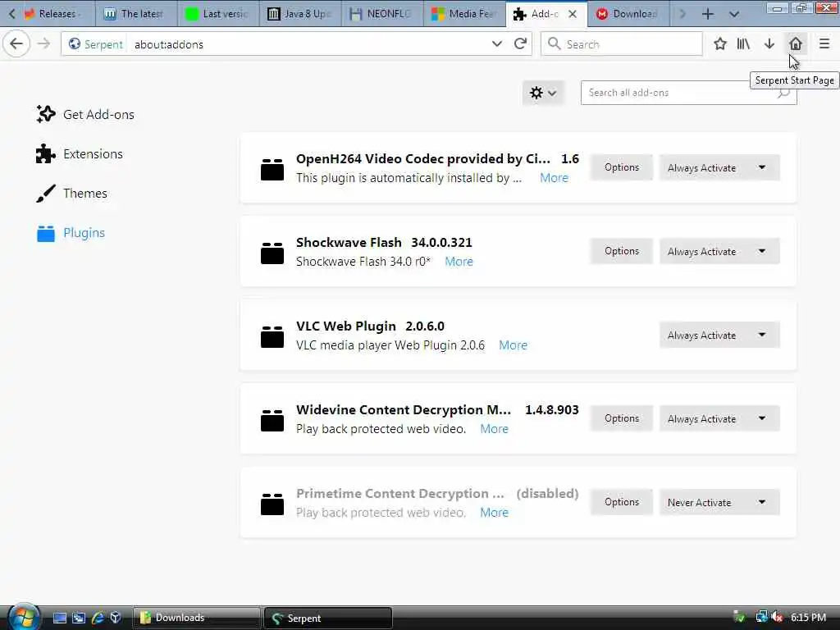Click the Widevine Content Decryption plugin icon
This screenshot has height=630, width=840.
(x=272, y=419)
